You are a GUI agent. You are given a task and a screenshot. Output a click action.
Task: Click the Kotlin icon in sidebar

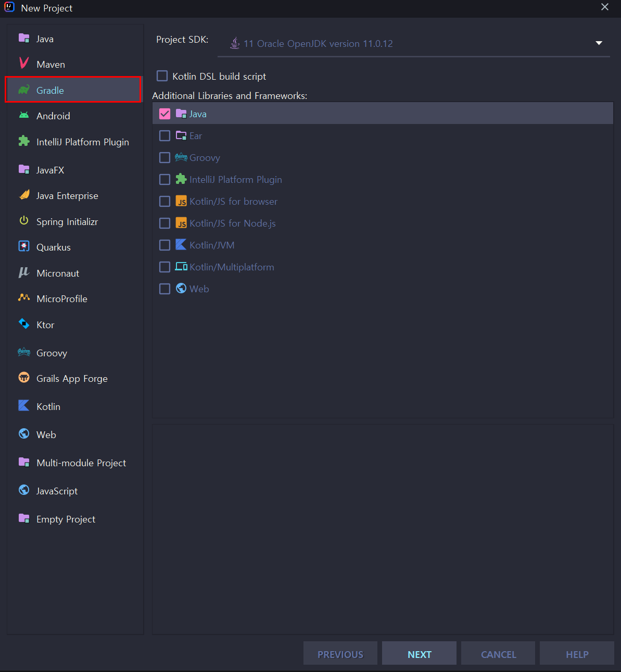pos(24,406)
